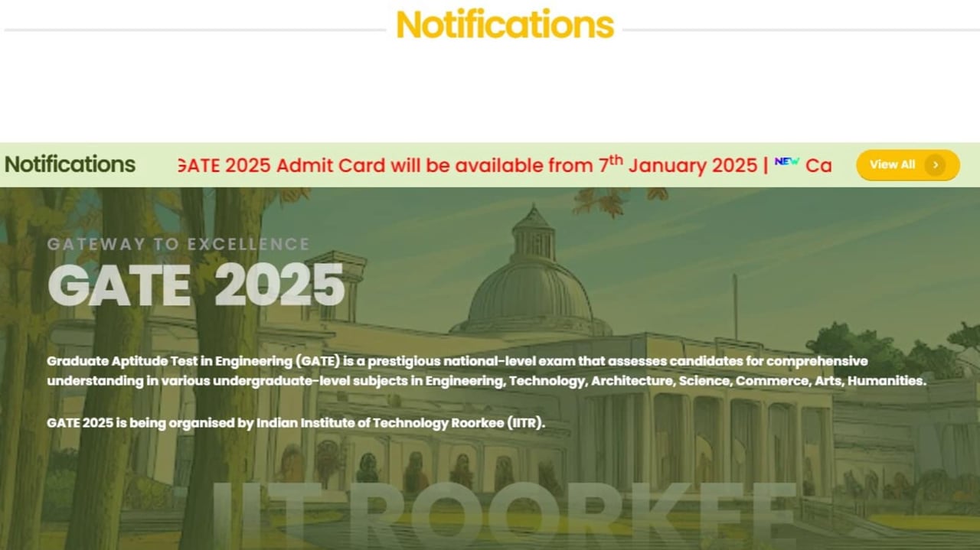The width and height of the screenshot is (980, 550).
Task: Click the yellow Notifications page heading
Action: tap(505, 24)
